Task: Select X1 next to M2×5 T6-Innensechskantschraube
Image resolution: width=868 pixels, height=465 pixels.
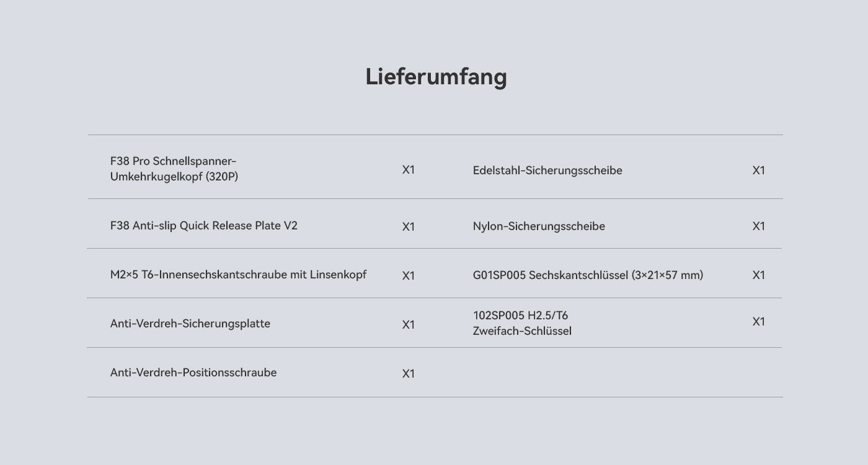Action: point(408,276)
